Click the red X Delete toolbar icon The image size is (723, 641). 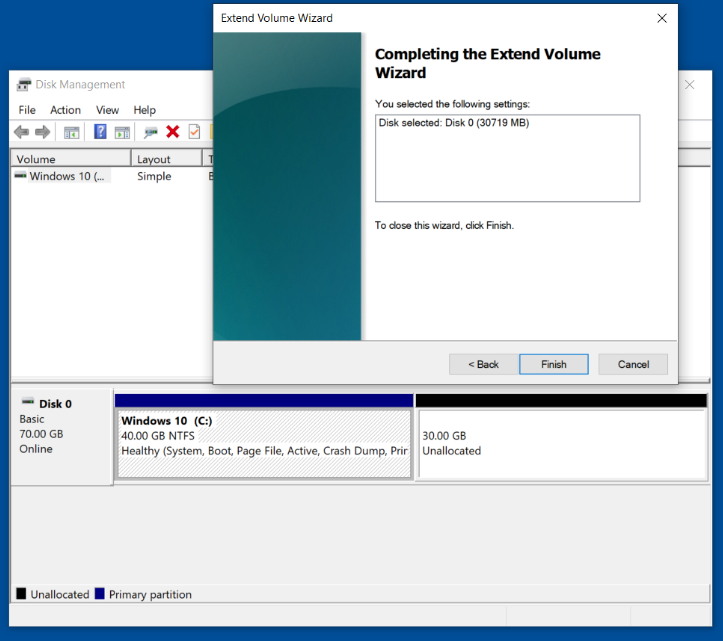[173, 132]
